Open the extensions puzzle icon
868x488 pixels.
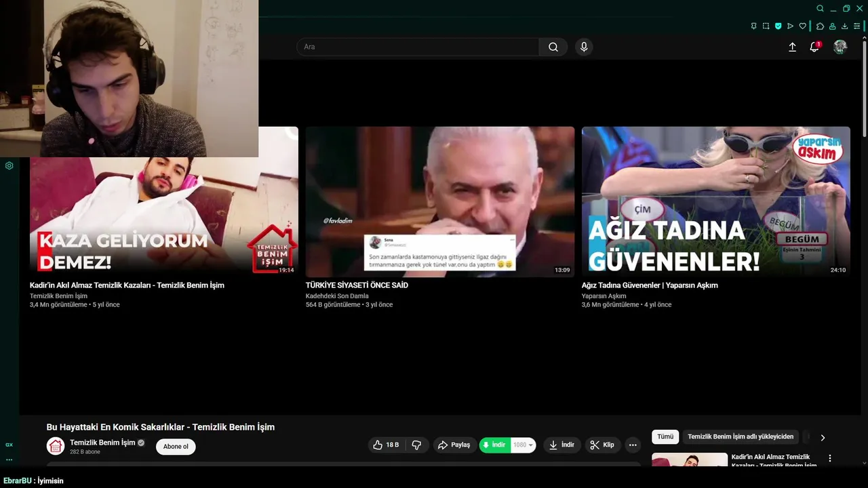point(820,26)
